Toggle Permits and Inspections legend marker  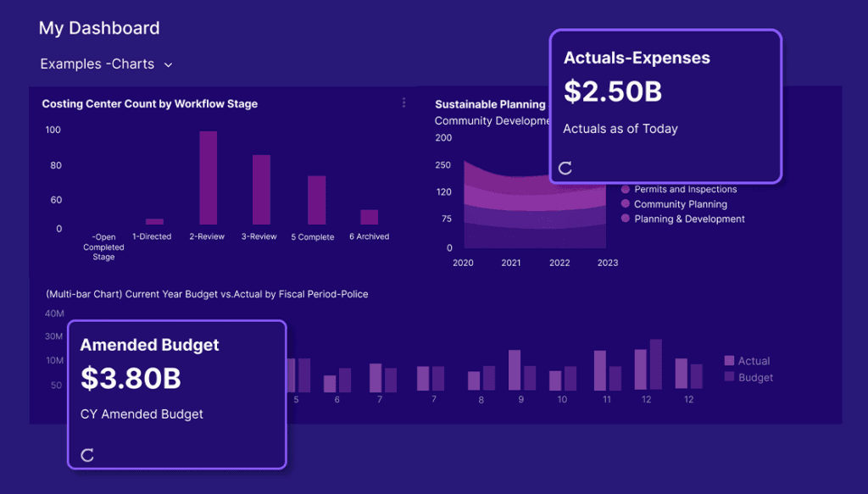[x=626, y=190]
